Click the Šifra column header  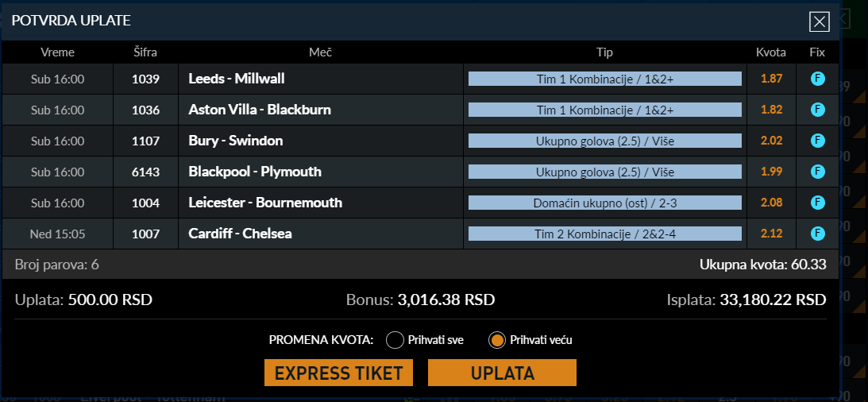(145, 52)
